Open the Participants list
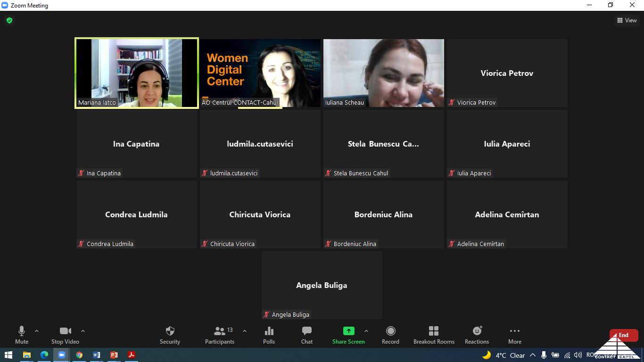The height and width of the screenshot is (362, 644). tap(220, 335)
